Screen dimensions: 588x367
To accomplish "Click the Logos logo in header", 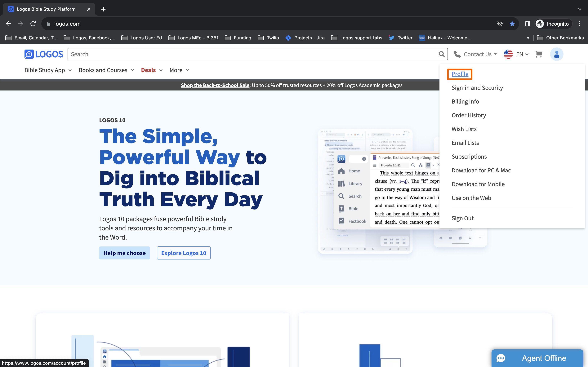I will [x=44, y=54].
